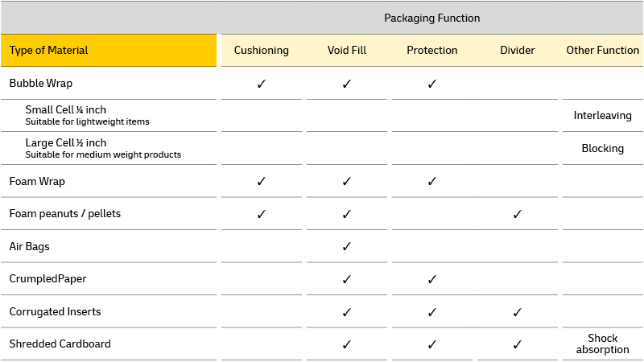The width and height of the screenshot is (644, 362).
Task: Select the Other Function column header
Action: 602,50
